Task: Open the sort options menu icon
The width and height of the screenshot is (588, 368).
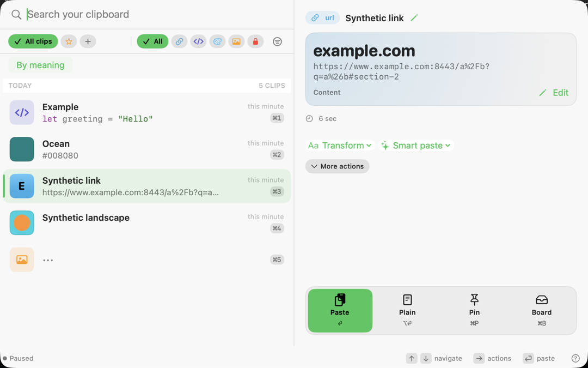Action: tap(277, 41)
